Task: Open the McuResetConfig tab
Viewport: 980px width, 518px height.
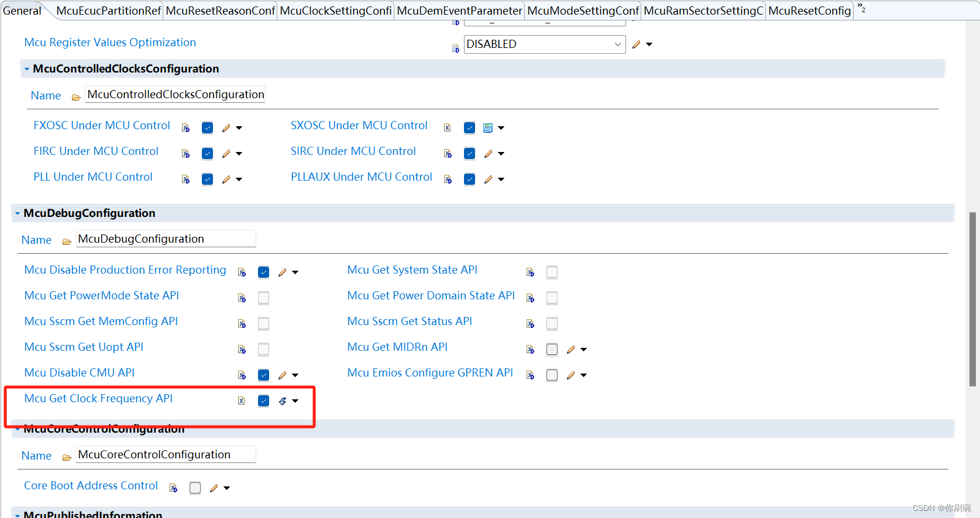Action: [809, 11]
